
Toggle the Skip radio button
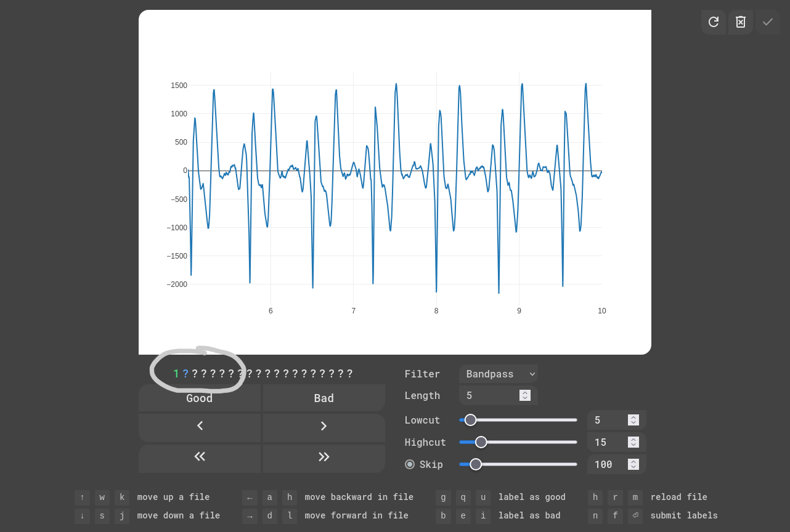click(410, 464)
